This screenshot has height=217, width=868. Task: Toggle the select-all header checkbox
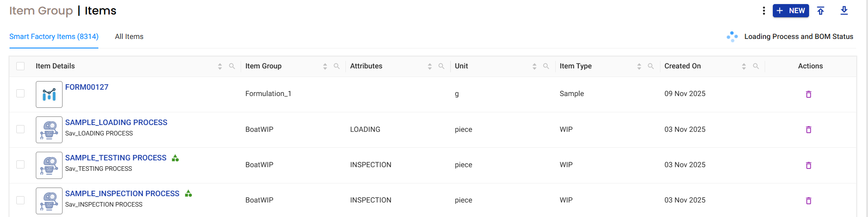click(x=20, y=66)
